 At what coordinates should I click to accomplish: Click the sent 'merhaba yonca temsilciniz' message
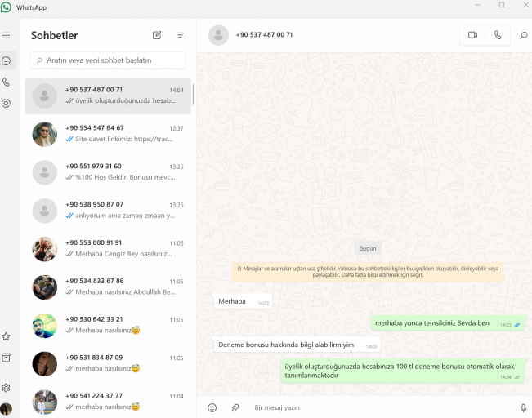coord(447,323)
